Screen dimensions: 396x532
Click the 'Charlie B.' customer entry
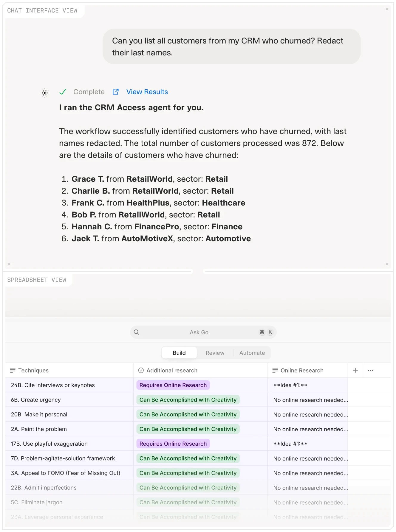point(148,191)
